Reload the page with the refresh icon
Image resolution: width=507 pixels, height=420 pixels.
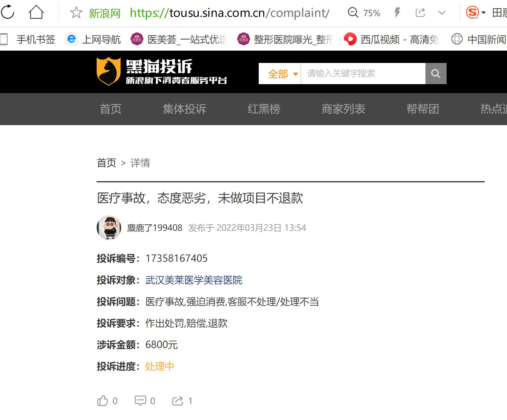(x=8, y=12)
